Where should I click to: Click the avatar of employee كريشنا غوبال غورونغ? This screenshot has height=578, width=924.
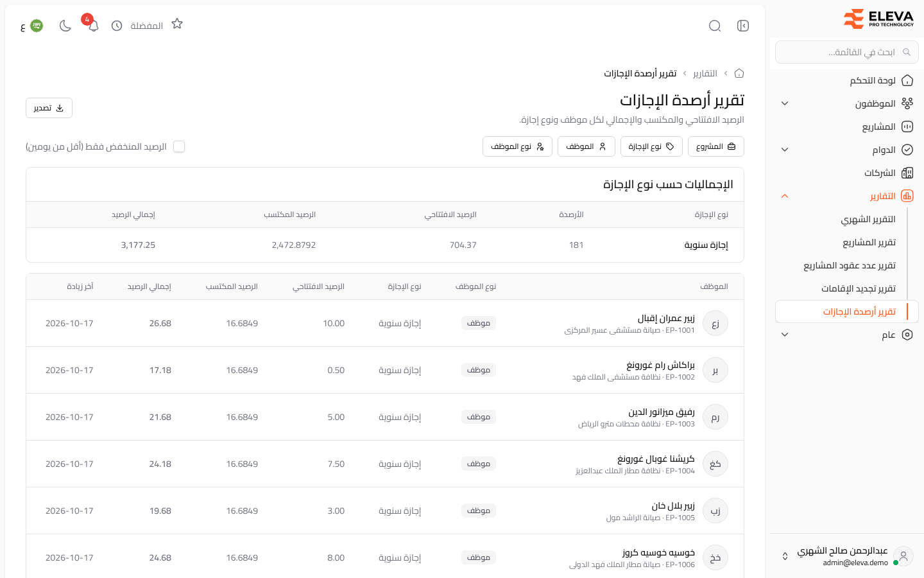tap(715, 464)
